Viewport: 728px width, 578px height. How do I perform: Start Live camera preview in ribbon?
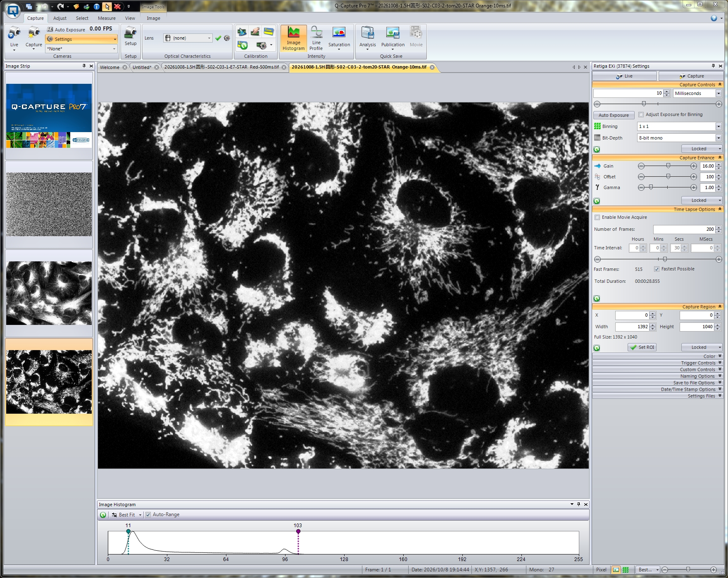tap(14, 39)
